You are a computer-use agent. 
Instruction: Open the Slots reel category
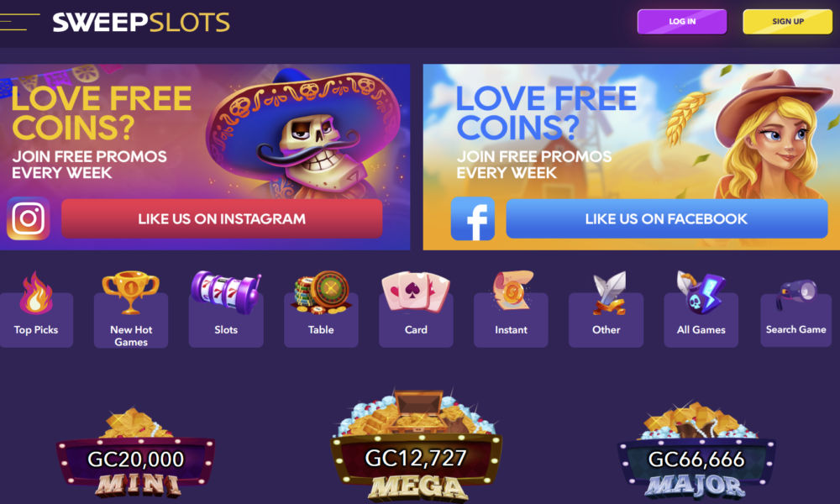(x=226, y=310)
